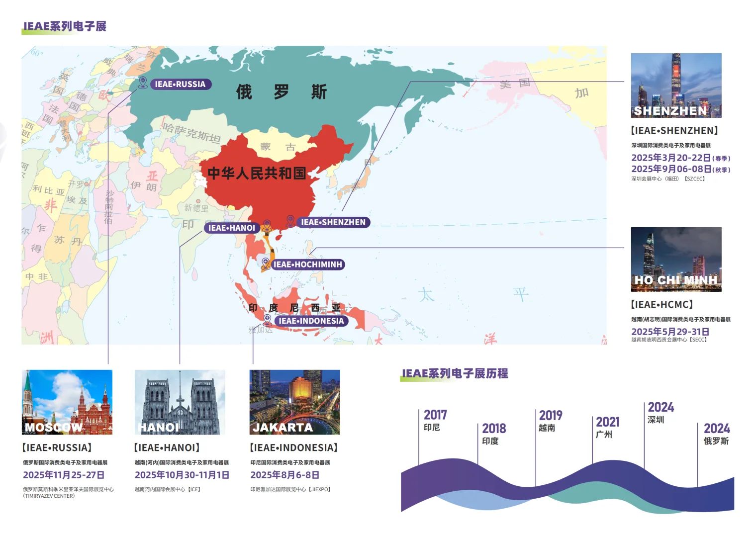
Task: Click the 印度尼西亚 map label
Action: coord(295,308)
